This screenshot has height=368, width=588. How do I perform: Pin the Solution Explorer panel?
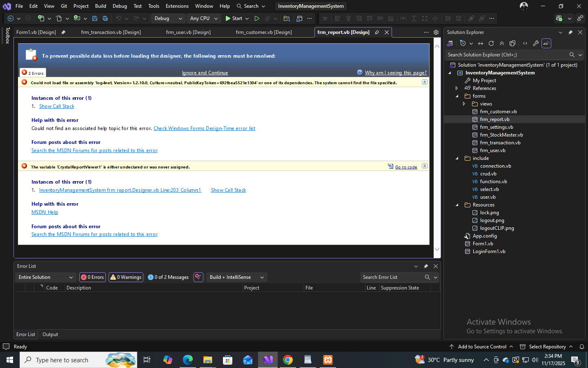(570, 32)
